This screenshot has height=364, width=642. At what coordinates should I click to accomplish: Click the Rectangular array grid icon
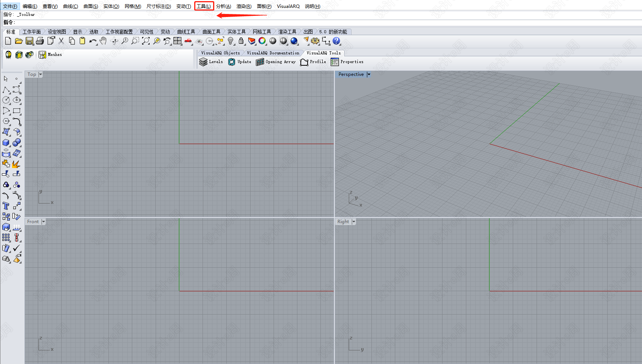click(x=6, y=238)
